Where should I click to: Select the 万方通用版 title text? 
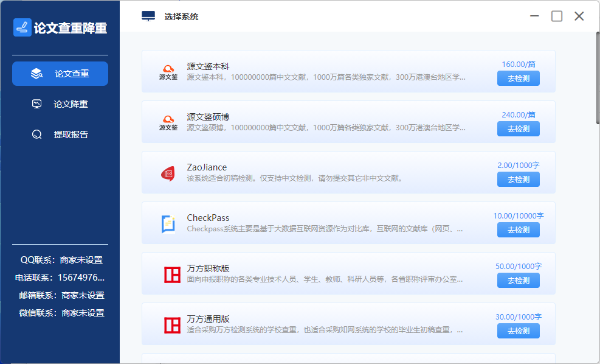(208, 319)
